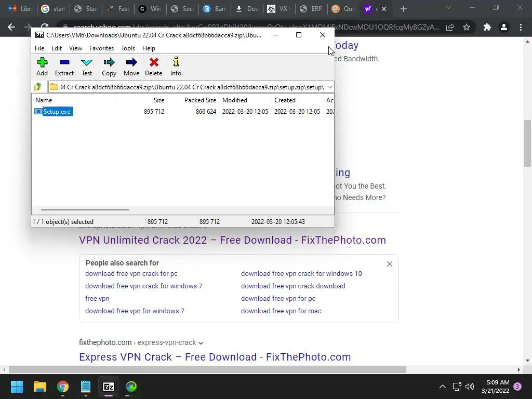Open the clock and date panel
Screen dimensions: 532x399
coord(495,387)
